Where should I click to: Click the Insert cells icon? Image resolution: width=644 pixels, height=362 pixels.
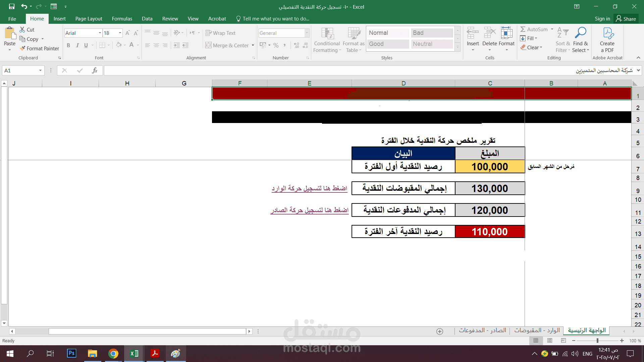pyautogui.click(x=473, y=34)
